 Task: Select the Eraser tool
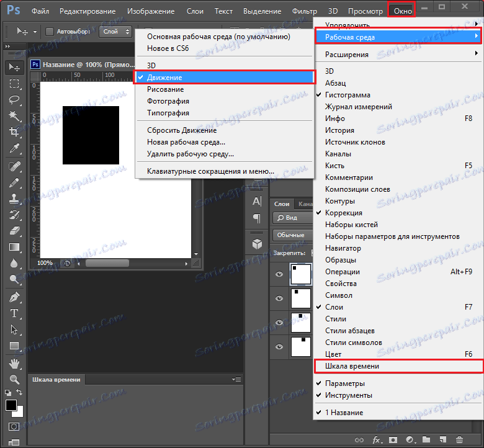coord(14,231)
